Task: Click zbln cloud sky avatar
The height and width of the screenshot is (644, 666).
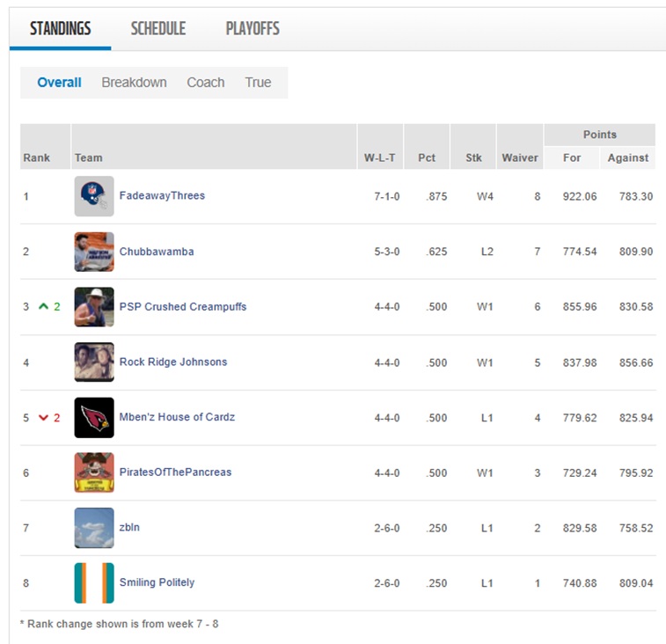Action: (94, 528)
